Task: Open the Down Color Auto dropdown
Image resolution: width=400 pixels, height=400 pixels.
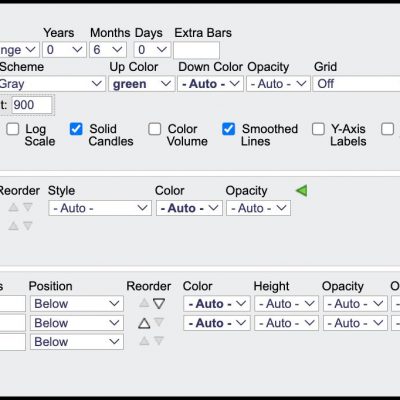Action: click(211, 84)
